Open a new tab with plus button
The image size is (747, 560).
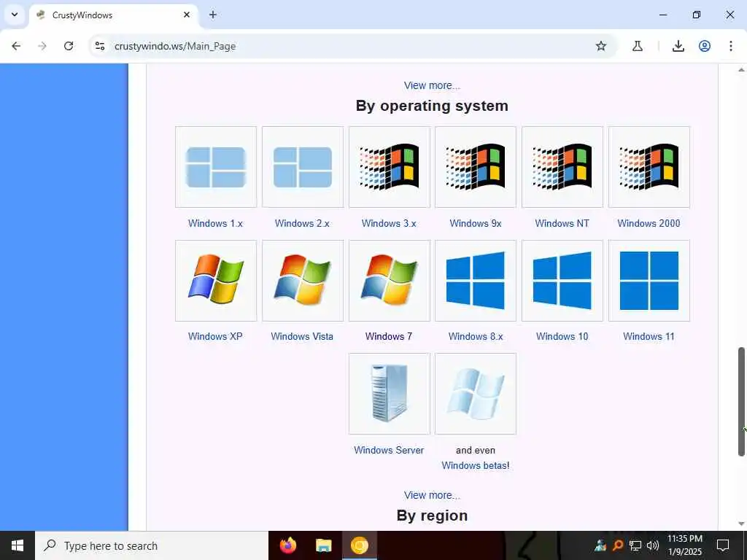[x=213, y=15]
